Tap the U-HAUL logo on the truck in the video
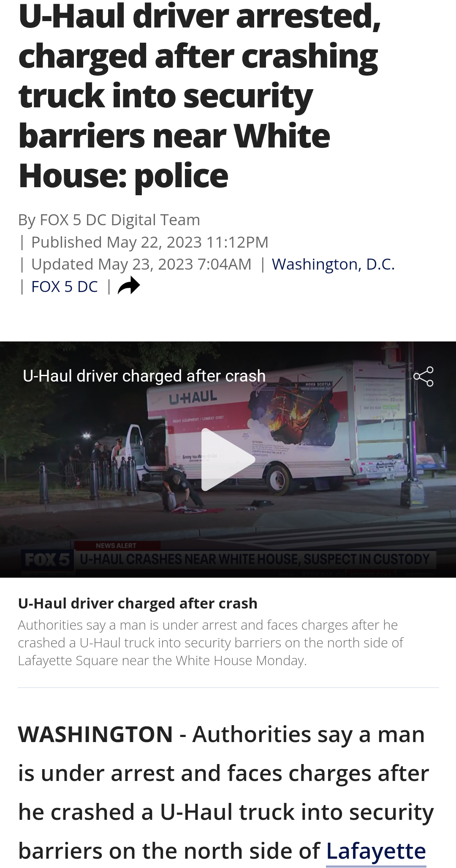The height and width of the screenshot is (868, 456). 193,397
